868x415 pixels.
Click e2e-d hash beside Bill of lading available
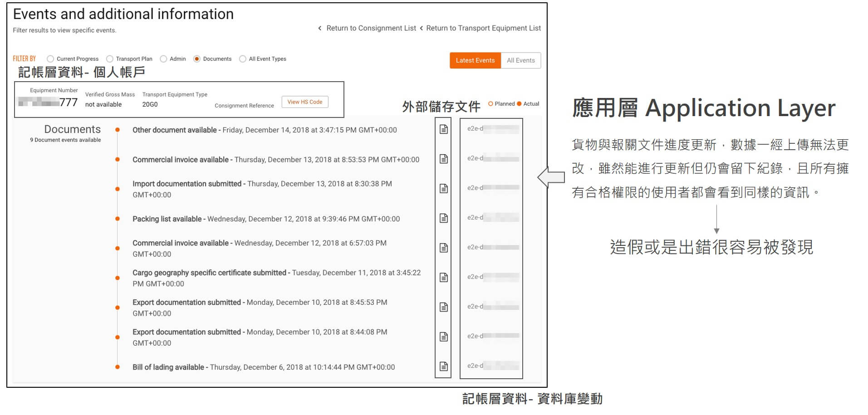pyautogui.click(x=493, y=366)
